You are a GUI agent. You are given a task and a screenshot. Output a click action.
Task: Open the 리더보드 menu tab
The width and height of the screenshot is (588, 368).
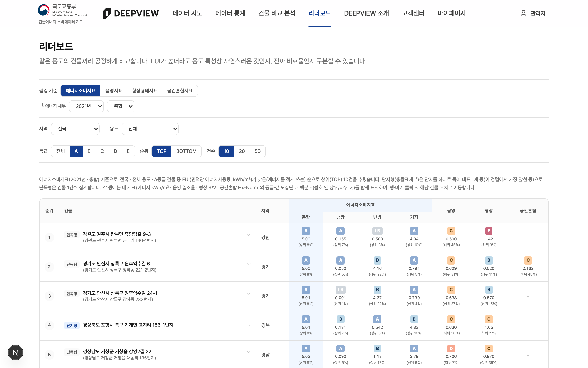click(x=320, y=13)
